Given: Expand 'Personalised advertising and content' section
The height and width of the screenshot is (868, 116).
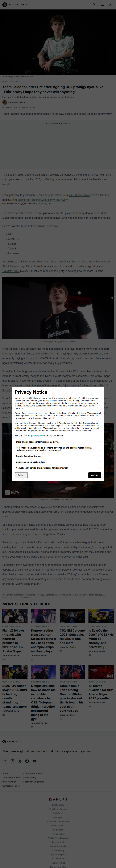Looking at the screenshot, I should [100, 449].
